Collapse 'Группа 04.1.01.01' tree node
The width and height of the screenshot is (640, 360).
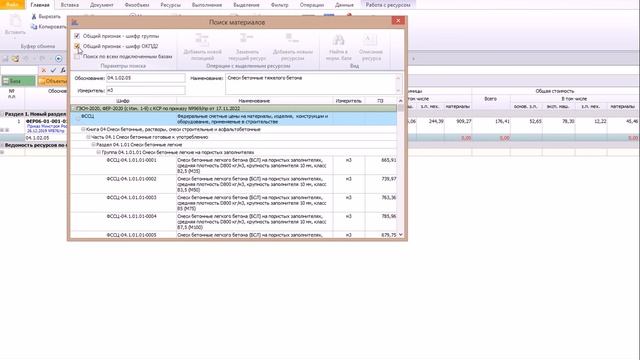click(98, 152)
